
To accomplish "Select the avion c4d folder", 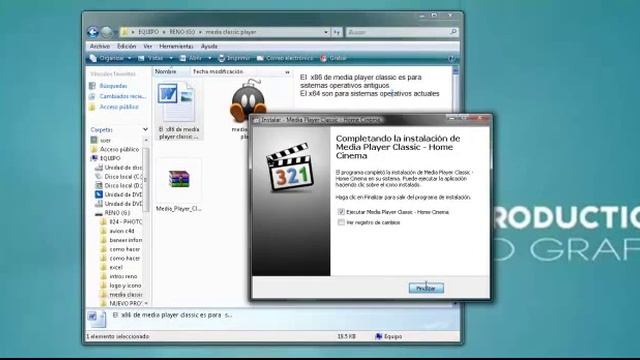I will 118,231.
